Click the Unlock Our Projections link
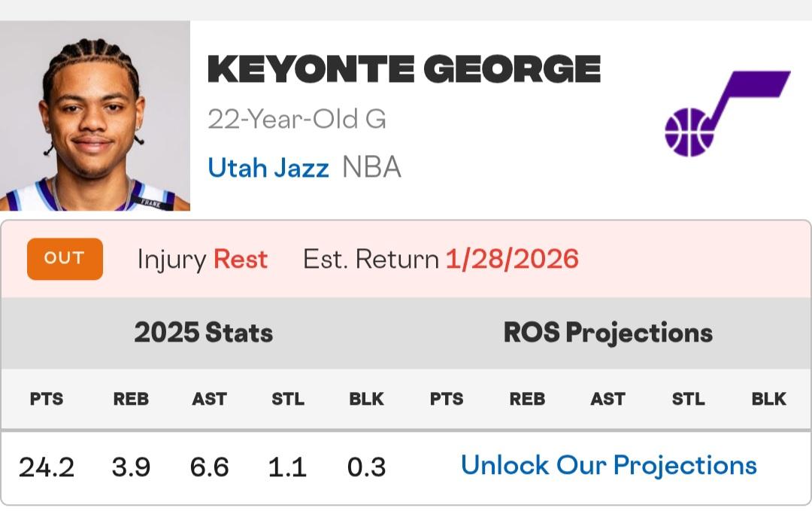 coord(608,466)
